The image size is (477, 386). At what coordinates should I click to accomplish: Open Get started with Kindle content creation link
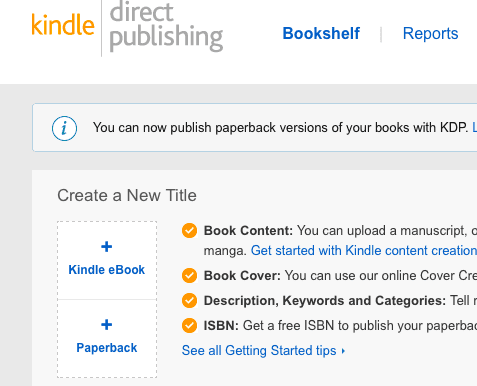[364, 251]
